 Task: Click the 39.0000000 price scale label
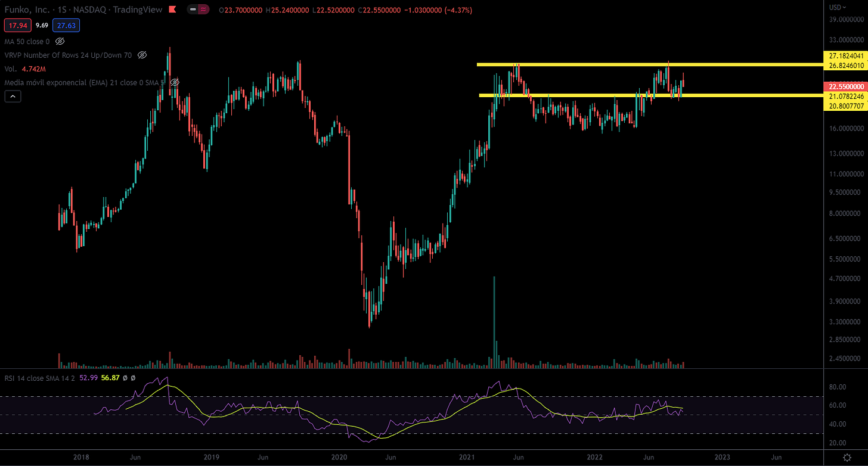[x=845, y=20]
